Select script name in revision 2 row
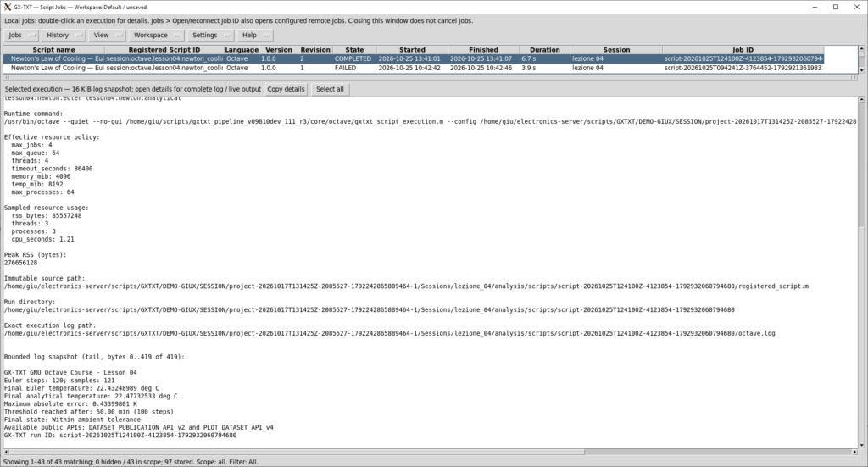Image resolution: width=868 pixels, height=467 pixels. [53, 58]
